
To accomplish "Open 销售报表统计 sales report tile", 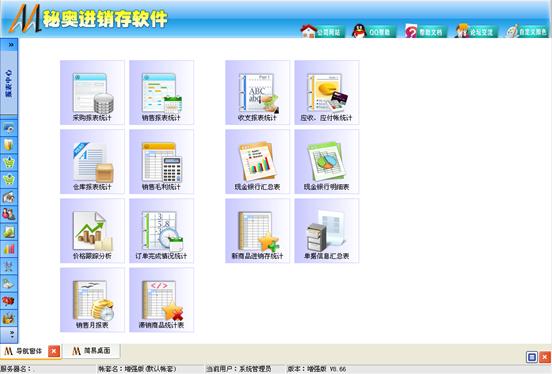I will coord(162,93).
